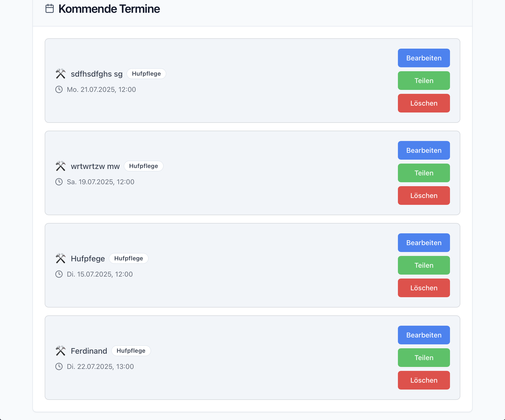This screenshot has height=420, width=505.
Task: Share the Ferdinand appointment via Teilen
Action: click(x=424, y=358)
